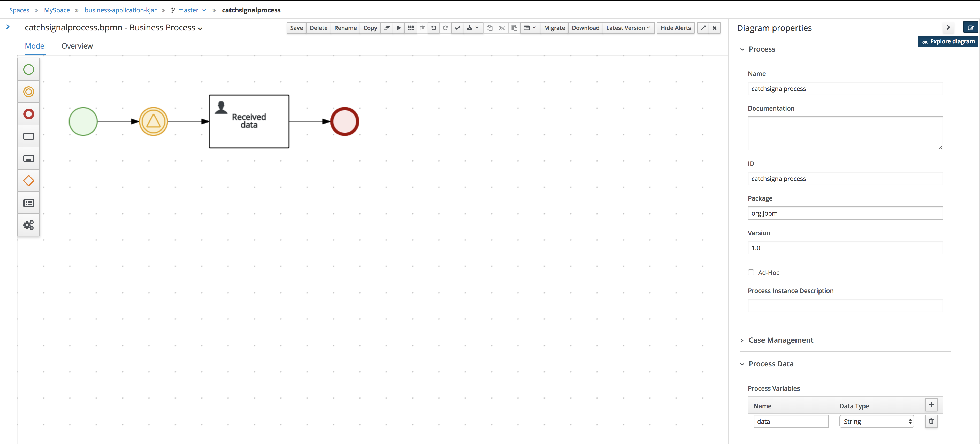Click the Latest Version dropdown
This screenshot has width=980, height=444.
[x=627, y=27]
